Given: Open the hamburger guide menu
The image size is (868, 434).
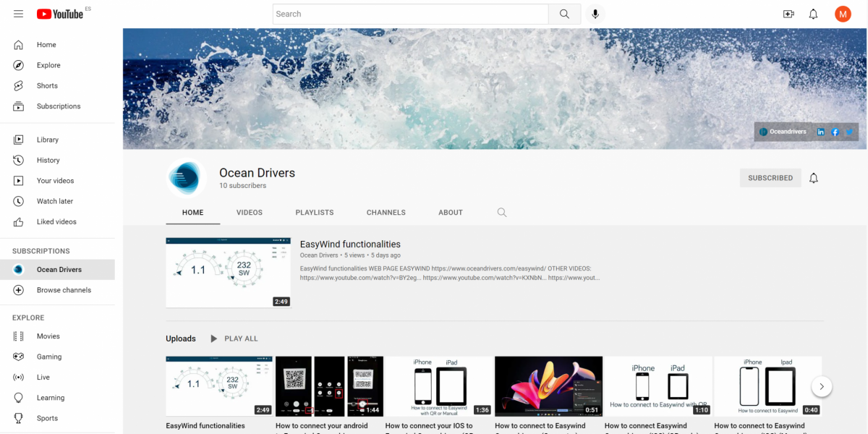Looking at the screenshot, I should click(x=19, y=14).
